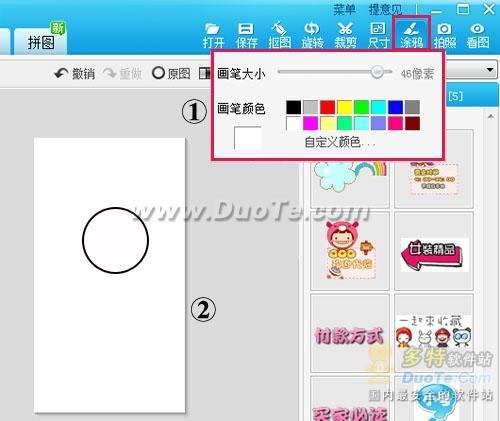Open the 菜单 menu
Viewport: 500px width, 421px height.
pos(344,10)
